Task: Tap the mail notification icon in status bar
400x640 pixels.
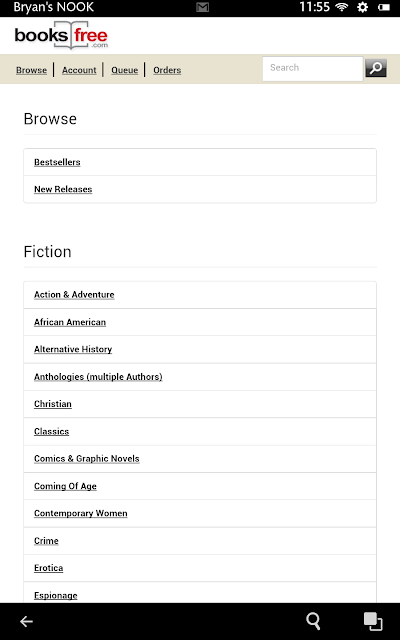Action: pyautogui.click(x=202, y=7)
